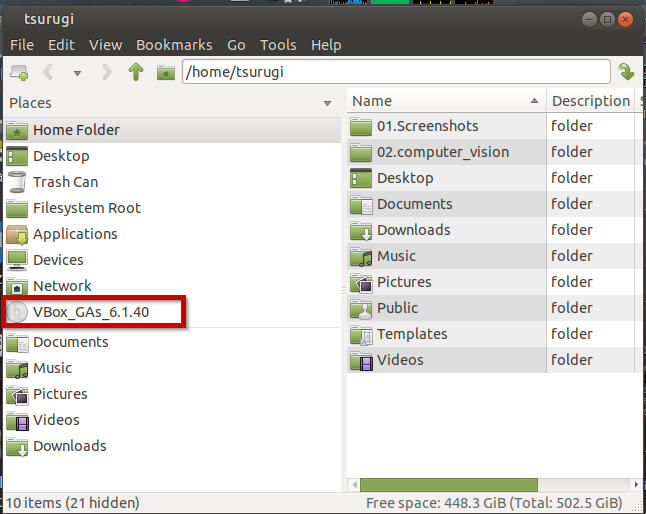
Task: Open the Tools menu
Action: coord(278,45)
